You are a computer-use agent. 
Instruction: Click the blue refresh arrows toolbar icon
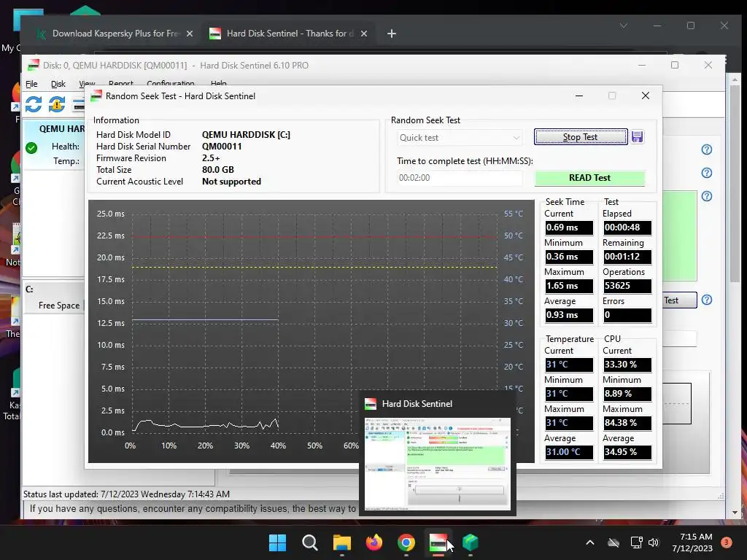[x=34, y=104]
